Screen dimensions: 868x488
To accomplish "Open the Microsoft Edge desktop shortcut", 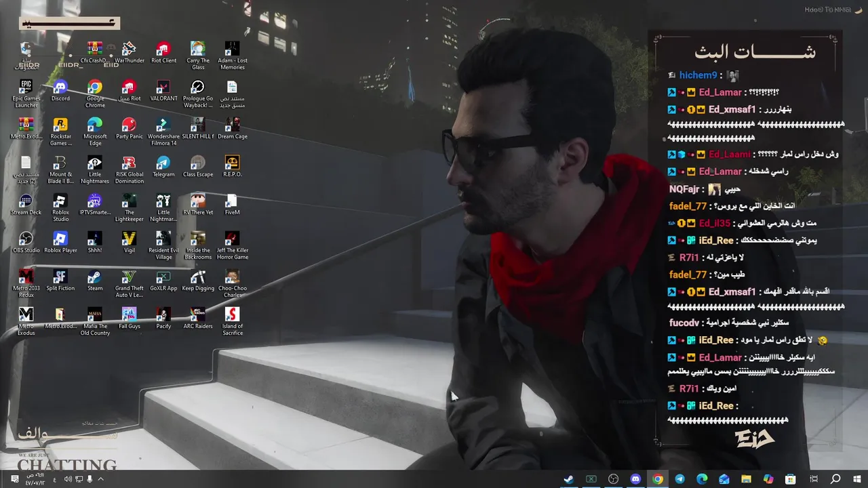I will [95, 131].
